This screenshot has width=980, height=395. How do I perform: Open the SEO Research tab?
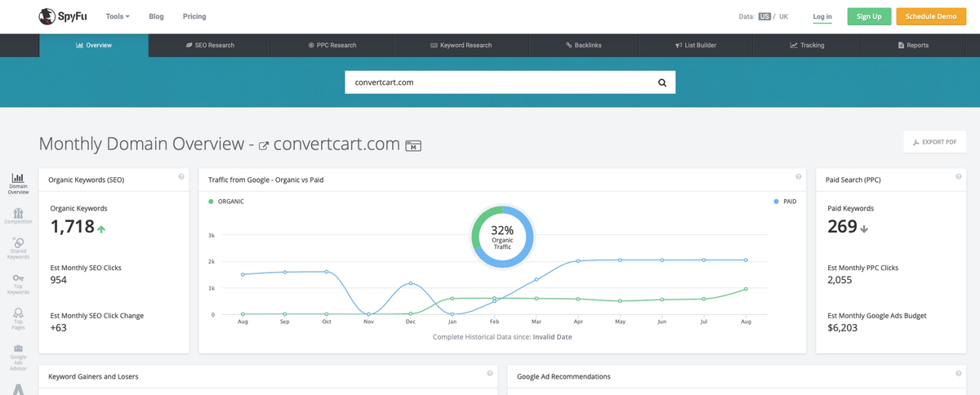[210, 45]
